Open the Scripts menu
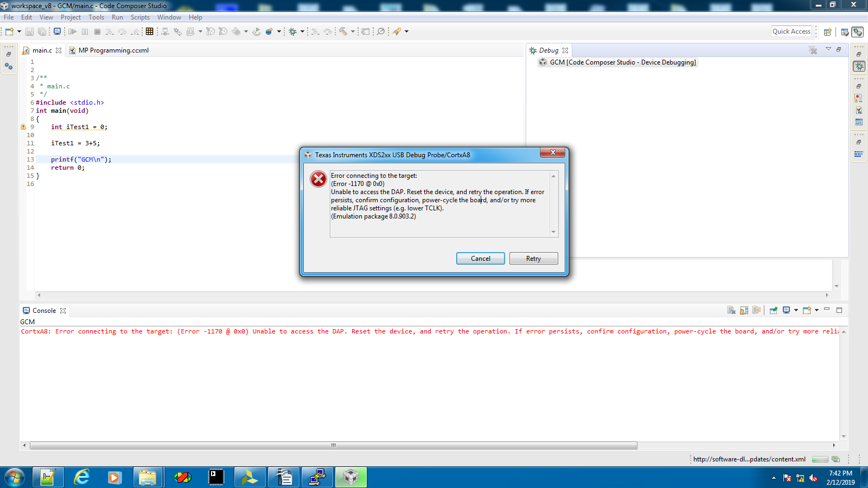Image resolution: width=868 pixels, height=488 pixels. point(140,17)
